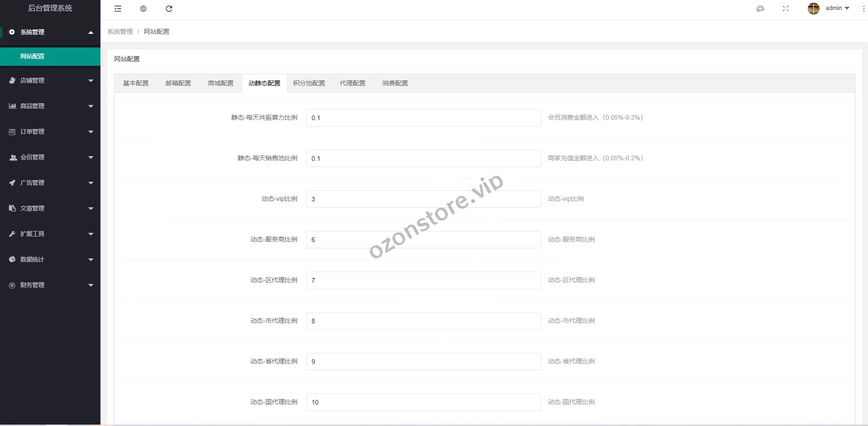Click the 系统管理 breadcrumb link
The image size is (868, 426).
(120, 32)
